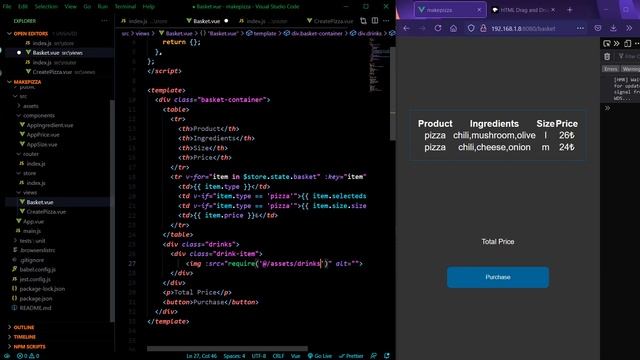This screenshot has height=360, width=640.
Task: Collapse the views folder in the tree
Action: click(x=29, y=192)
